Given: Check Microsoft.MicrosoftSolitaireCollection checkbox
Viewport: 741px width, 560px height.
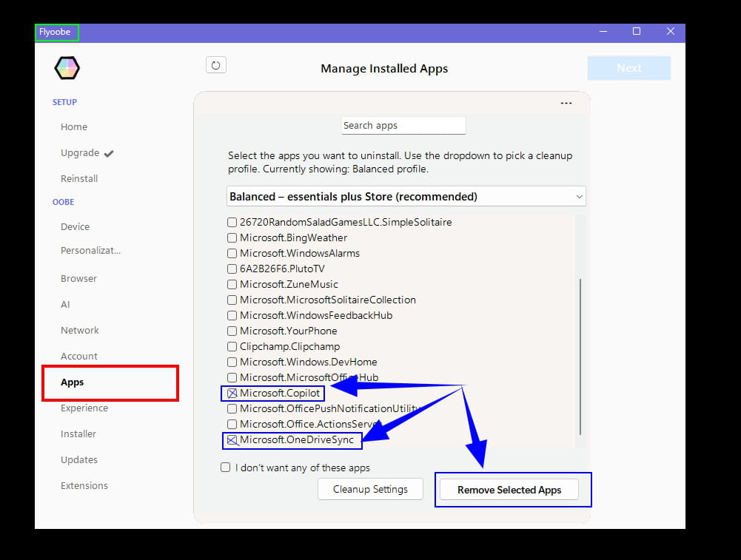Looking at the screenshot, I should [x=232, y=300].
